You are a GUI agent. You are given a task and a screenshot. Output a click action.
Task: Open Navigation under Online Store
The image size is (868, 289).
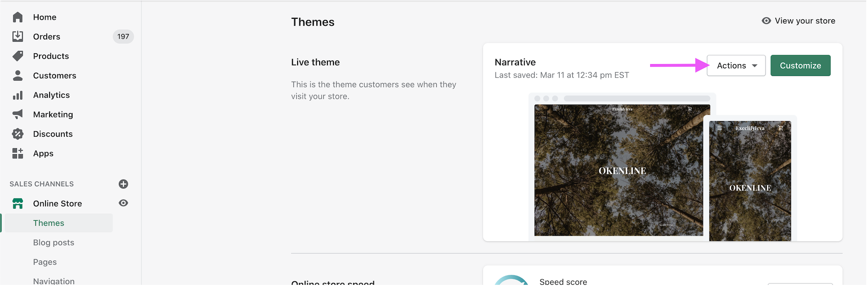pyautogui.click(x=54, y=281)
